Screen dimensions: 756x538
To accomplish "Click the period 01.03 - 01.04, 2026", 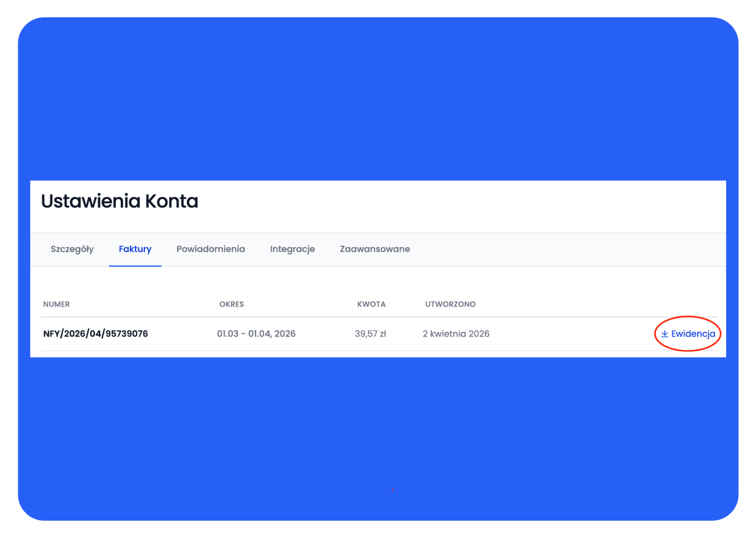I will click(x=256, y=334).
